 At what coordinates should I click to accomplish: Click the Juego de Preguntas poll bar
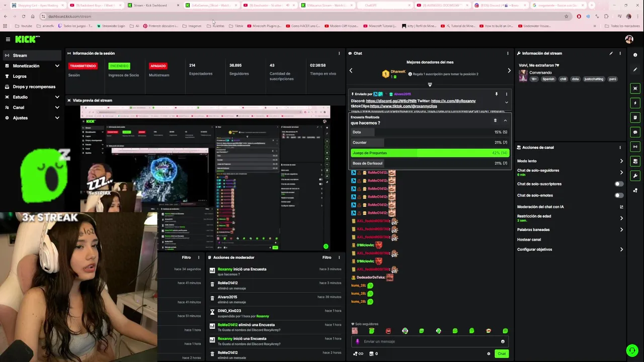click(430, 153)
